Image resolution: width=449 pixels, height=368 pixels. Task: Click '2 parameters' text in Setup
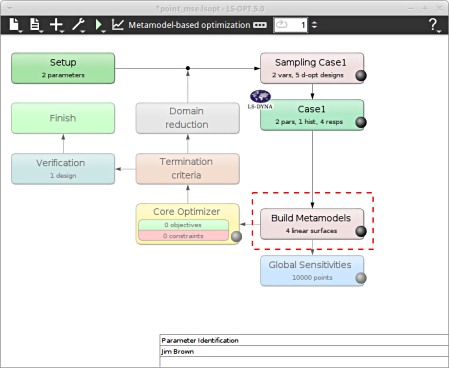click(x=63, y=75)
